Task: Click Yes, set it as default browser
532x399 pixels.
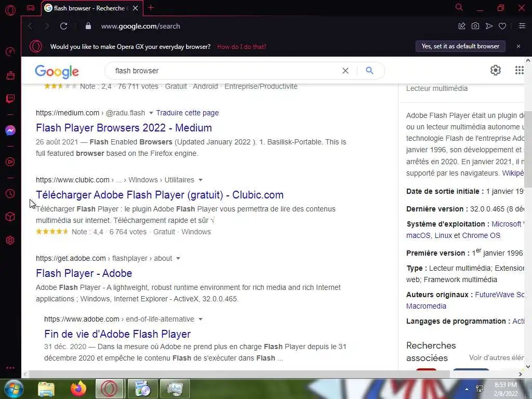Action: pos(460,46)
